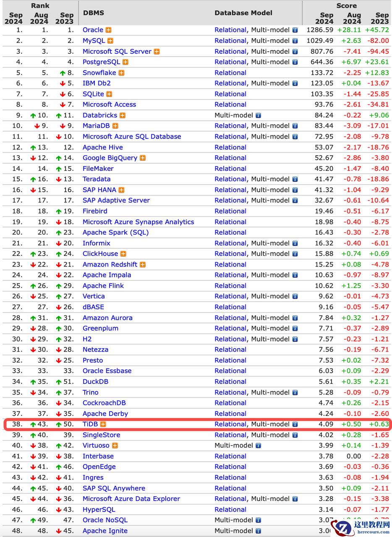Click the blue info icon in Vertica's row

click(x=295, y=296)
